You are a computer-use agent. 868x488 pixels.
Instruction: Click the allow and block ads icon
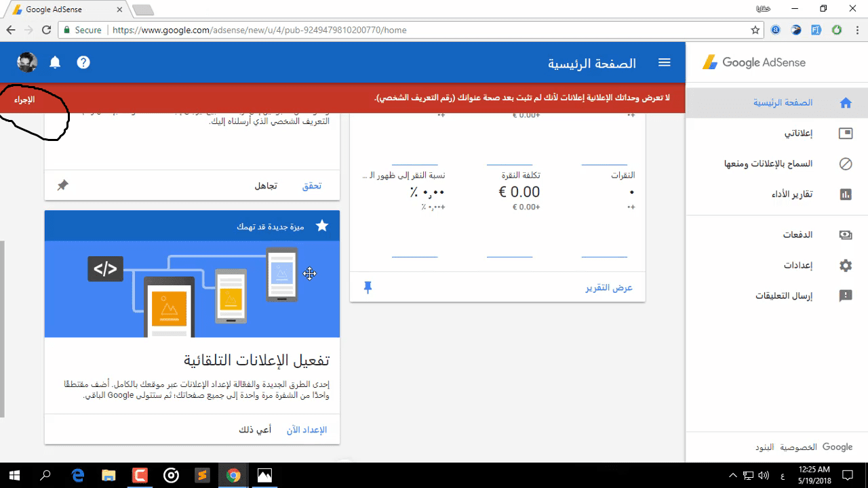[846, 164]
